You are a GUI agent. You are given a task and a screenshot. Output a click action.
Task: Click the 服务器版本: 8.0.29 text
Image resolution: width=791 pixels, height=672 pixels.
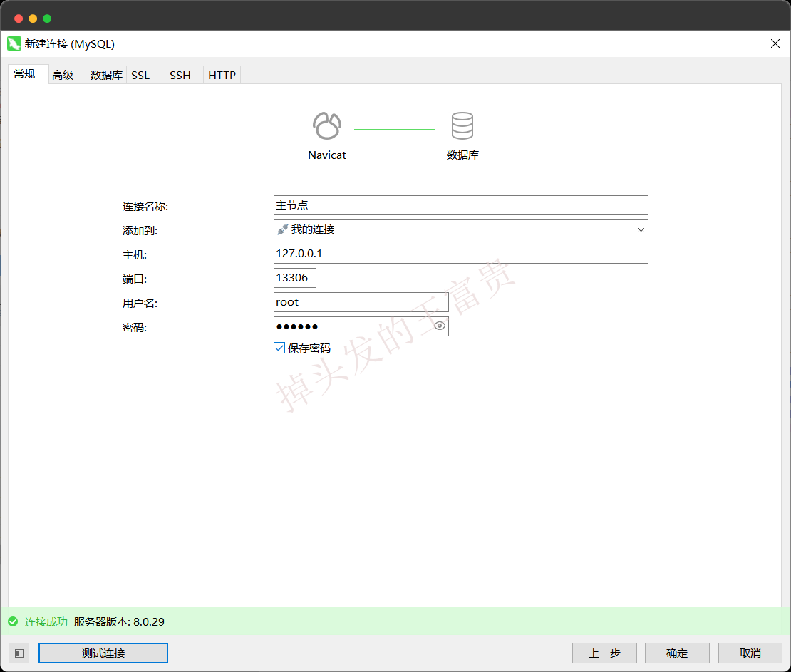pyautogui.click(x=119, y=621)
